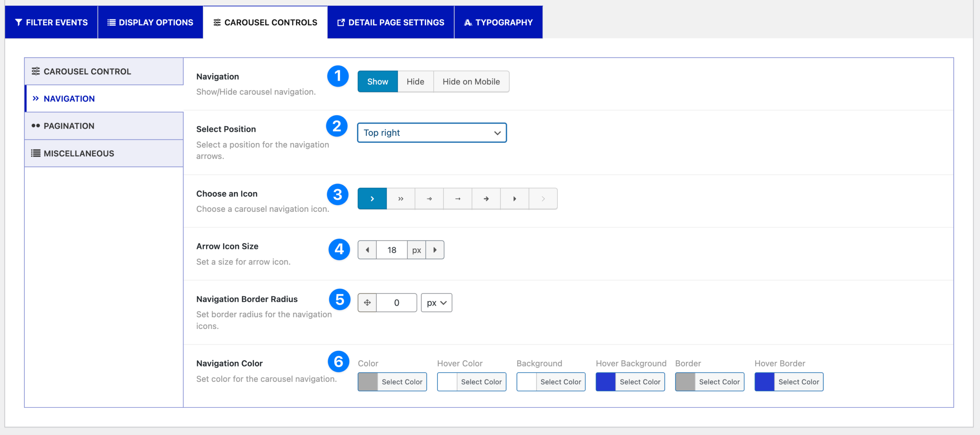Click the border radius all-sides link icon
This screenshot has height=435, width=980.
(x=367, y=303)
